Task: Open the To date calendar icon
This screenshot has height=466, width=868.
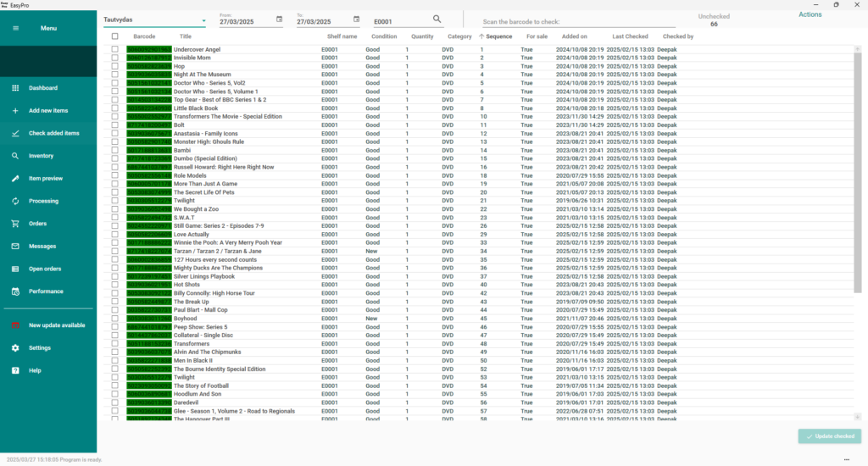Action: coord(357,19)
